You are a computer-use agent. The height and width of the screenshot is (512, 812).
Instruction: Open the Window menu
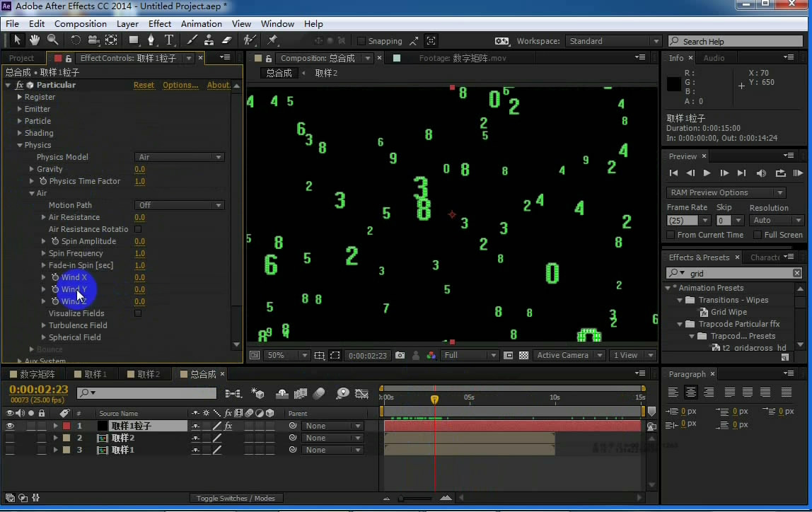click(277, 24)
